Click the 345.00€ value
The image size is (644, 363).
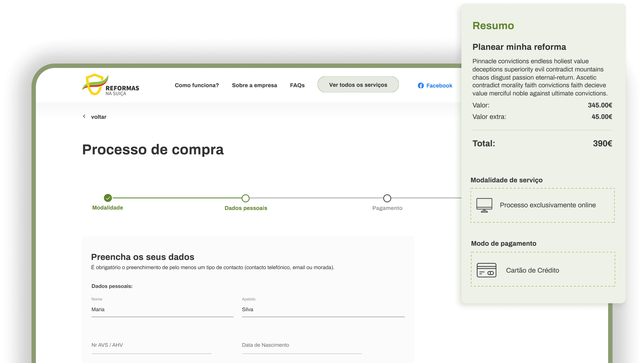click(600, 105)
